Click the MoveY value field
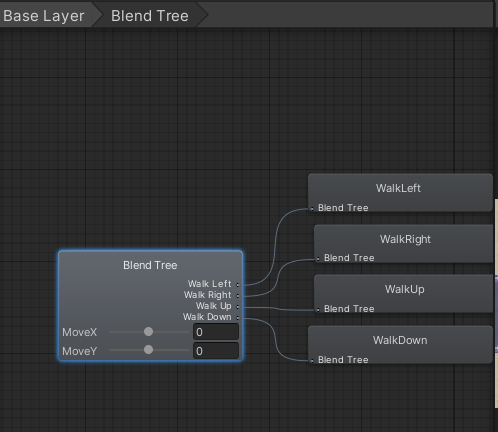This screenshot has height=432, width=498. click(x=216, y=351)
